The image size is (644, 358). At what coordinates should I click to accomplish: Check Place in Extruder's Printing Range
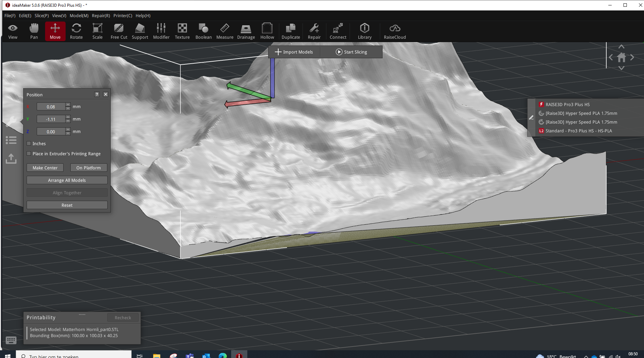coord(29,154)
